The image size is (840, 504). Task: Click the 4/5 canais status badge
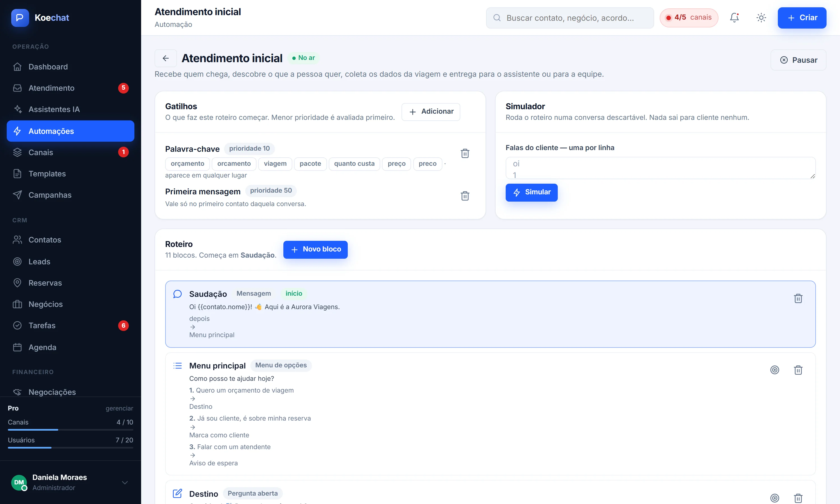tap(689, 18)
